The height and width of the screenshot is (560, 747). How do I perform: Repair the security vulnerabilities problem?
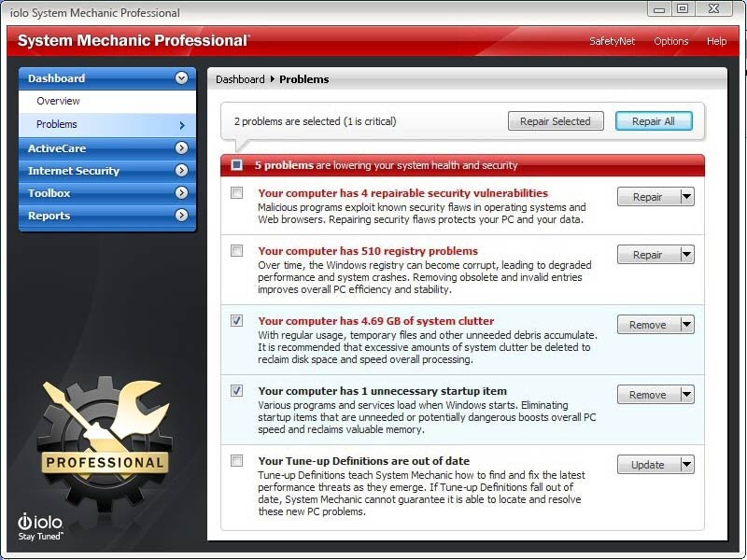click(x=648, y=197)
